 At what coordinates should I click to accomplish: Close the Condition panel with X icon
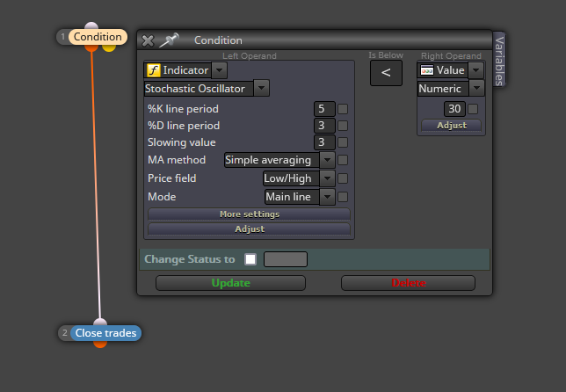click(148, 40)
